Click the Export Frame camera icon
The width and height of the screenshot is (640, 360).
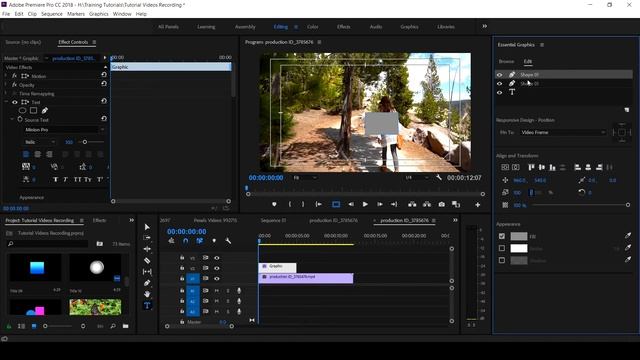pos(442,204)
